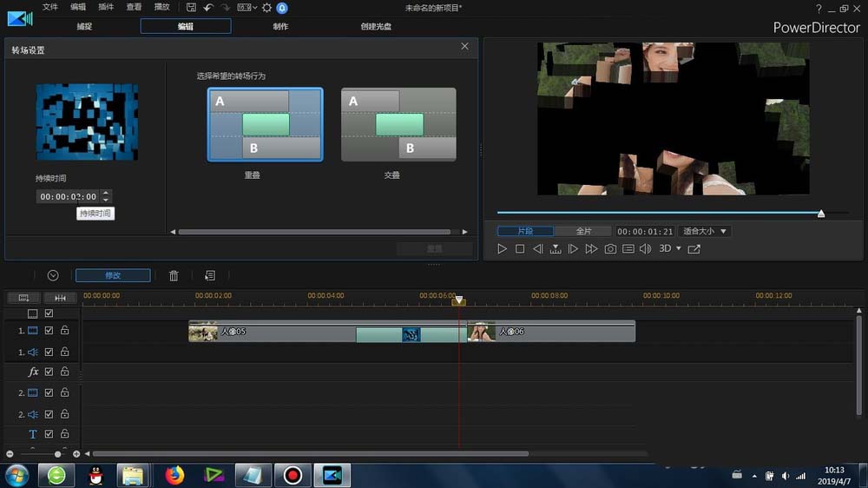Image resolution: width=868 pixels, height=488 pixels.
Task: Click the 修改 button
Action: click(113, 275)
